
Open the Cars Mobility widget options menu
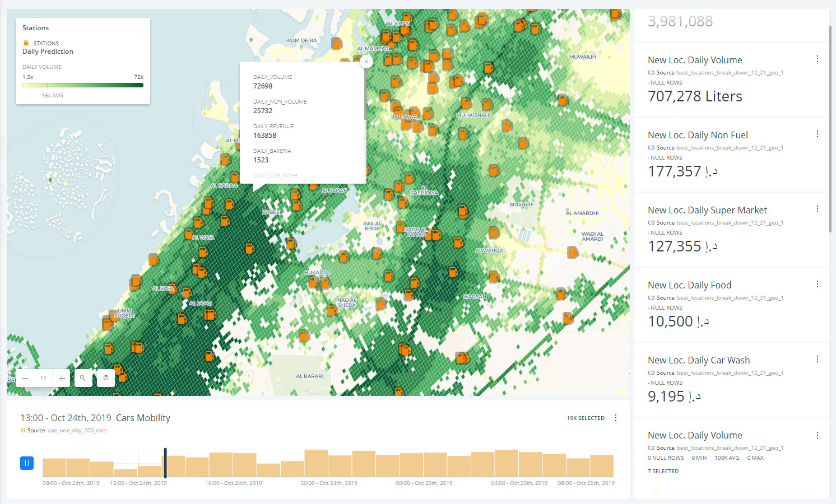pyautogui.click(x=616, y=417)
